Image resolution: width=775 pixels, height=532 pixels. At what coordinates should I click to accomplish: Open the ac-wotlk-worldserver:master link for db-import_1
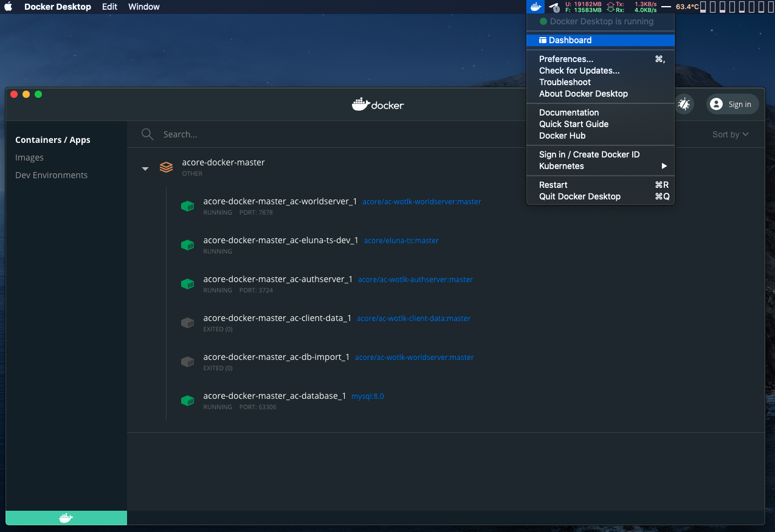[415, 358]
